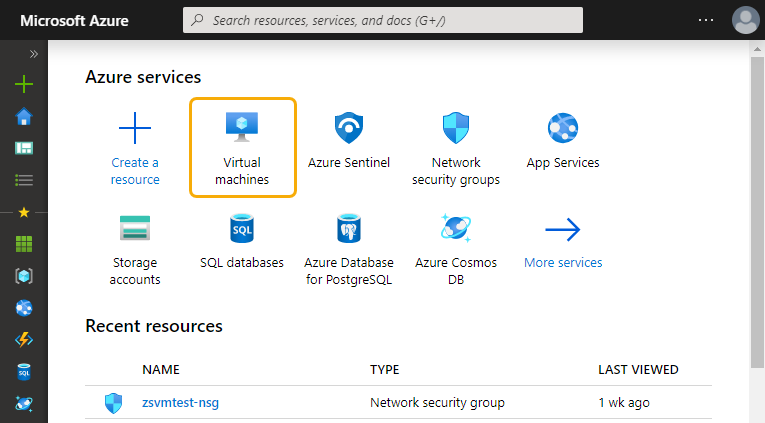Open the Virtual machines service
The height and width of the screenshot is (423, 765).
click(242, 147)
